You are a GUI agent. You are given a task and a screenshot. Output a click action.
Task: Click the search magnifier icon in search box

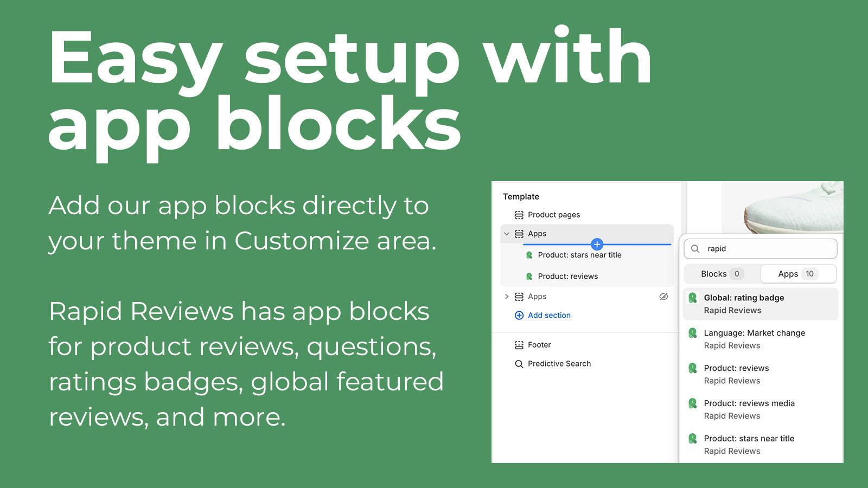(x=695, y=249)
